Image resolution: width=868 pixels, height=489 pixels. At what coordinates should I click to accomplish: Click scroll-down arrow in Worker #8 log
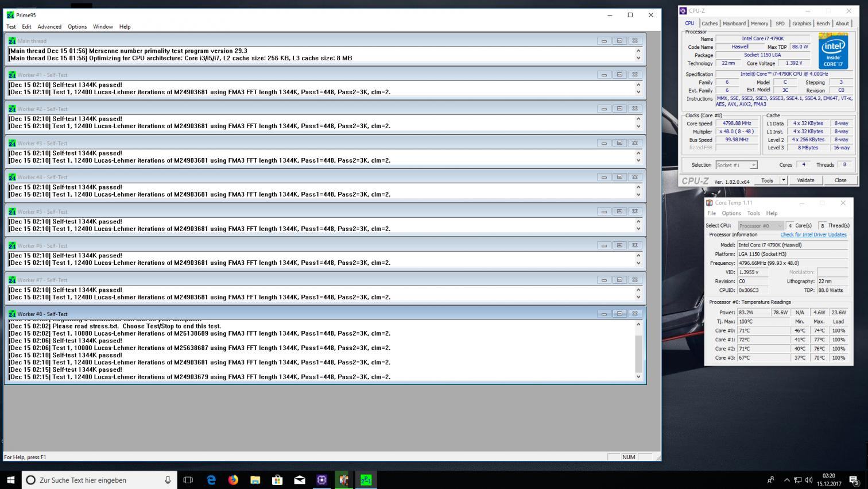tap(638, 377)
